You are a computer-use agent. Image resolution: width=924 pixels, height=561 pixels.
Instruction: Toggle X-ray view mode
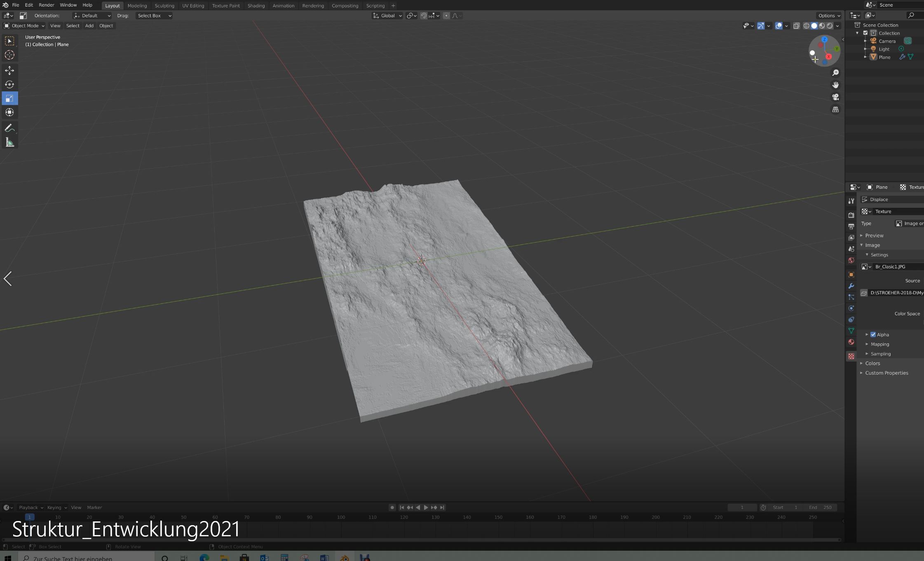coord(796,26)
